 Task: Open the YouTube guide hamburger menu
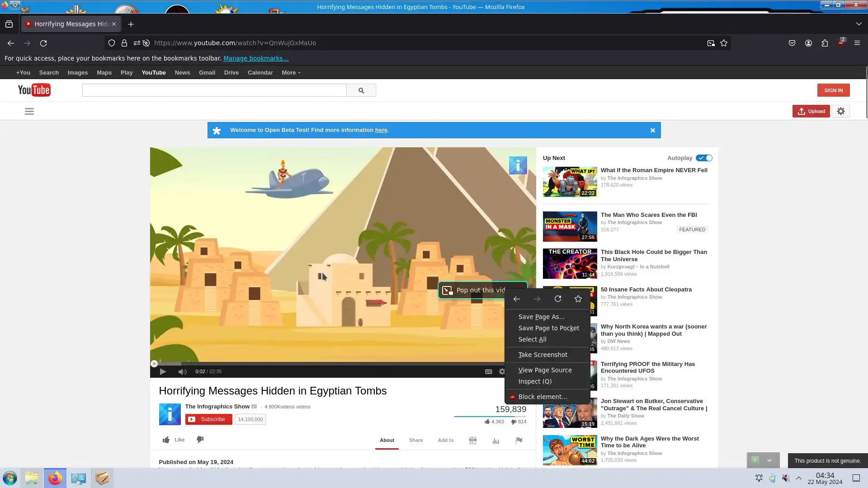[x=29, y=111]
